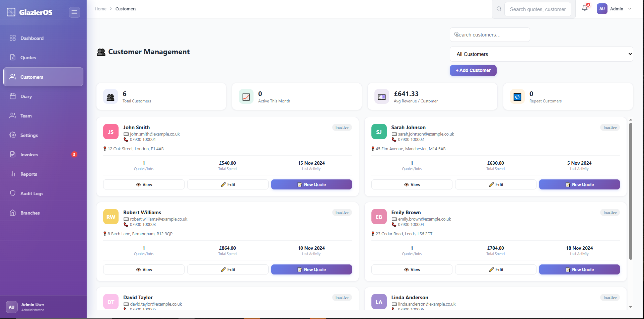644x319 pixels.
Task: Open the Dashboard sidebar icon
Action: point(13,38)
